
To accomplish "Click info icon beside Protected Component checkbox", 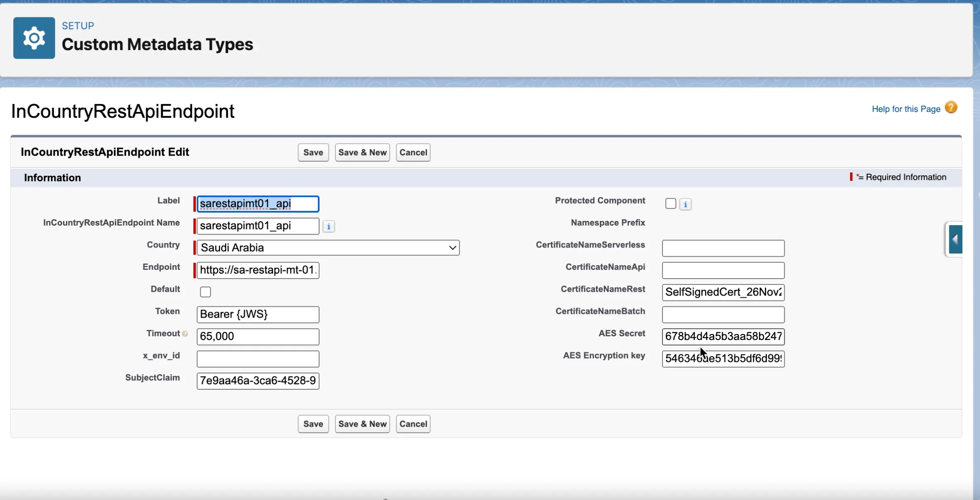I will [685, 204].
